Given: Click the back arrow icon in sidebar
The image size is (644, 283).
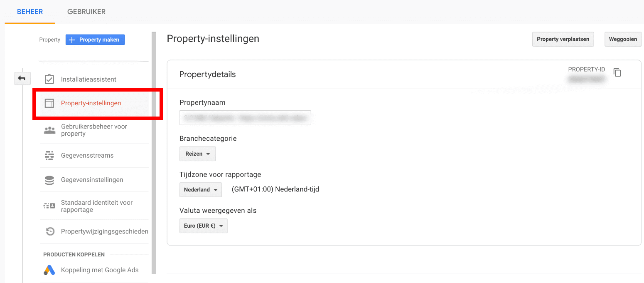Looking at the screenshot, I should tap(22, 78).
